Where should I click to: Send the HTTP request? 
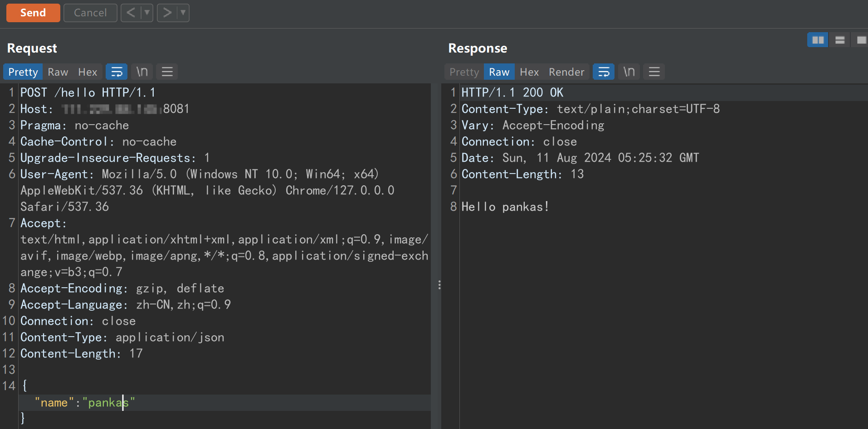coord(33,13)
